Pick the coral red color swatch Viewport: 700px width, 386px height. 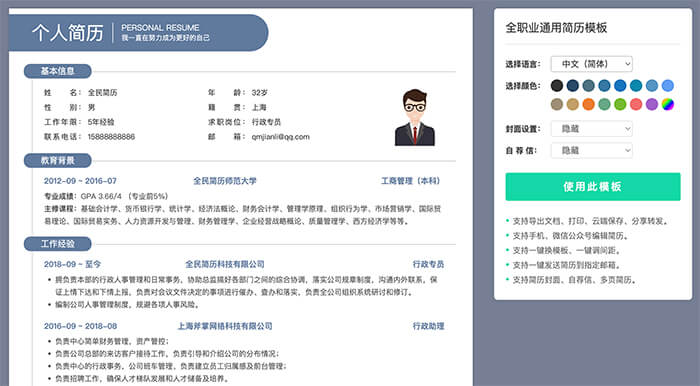(x=636, y=104)
